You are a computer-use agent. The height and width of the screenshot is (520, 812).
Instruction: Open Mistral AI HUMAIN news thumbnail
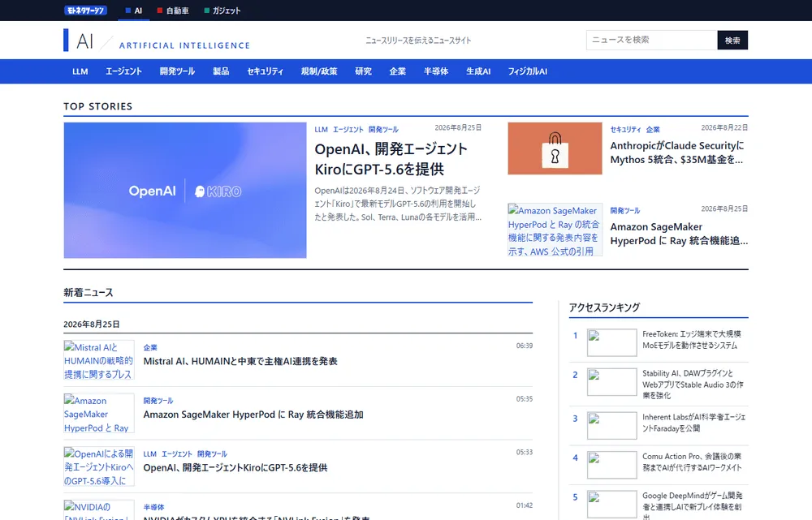(x=99, y=360)
